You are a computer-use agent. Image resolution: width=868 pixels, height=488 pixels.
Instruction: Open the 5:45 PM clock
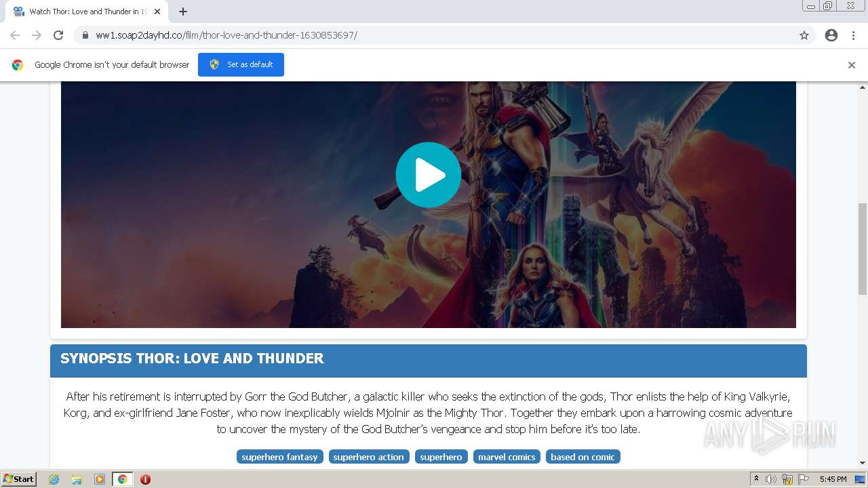point(833,479)
